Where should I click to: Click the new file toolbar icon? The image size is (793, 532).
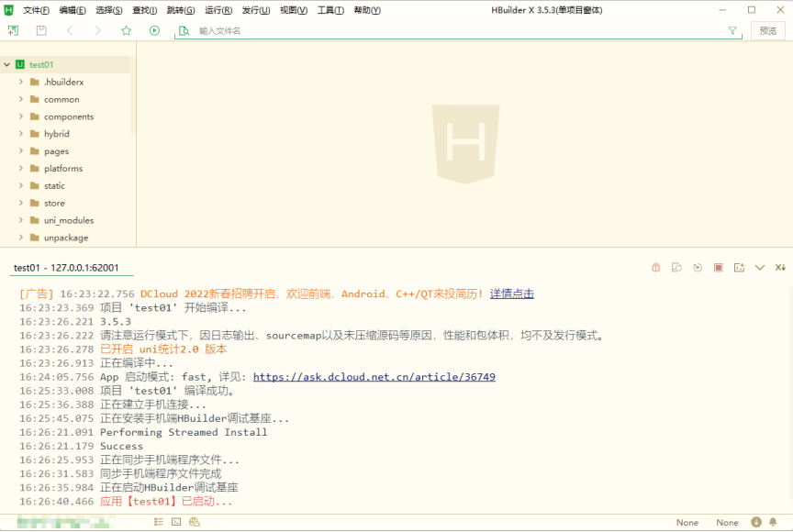point(13,31)
